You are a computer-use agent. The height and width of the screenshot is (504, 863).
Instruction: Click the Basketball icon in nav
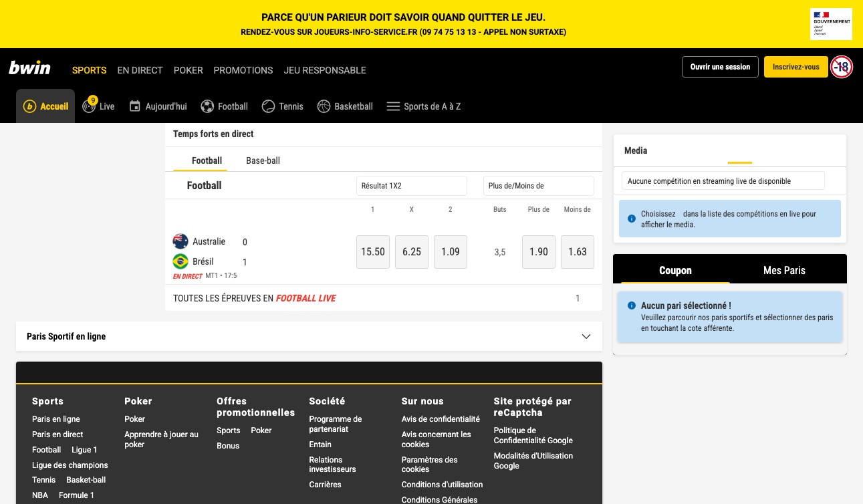(x=324, y=106)
